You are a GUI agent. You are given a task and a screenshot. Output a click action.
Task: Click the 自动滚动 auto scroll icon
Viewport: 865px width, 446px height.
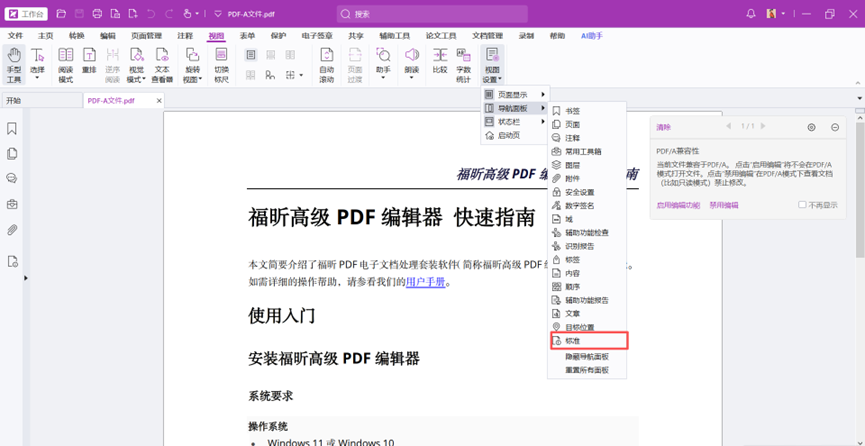coord(326,65)
